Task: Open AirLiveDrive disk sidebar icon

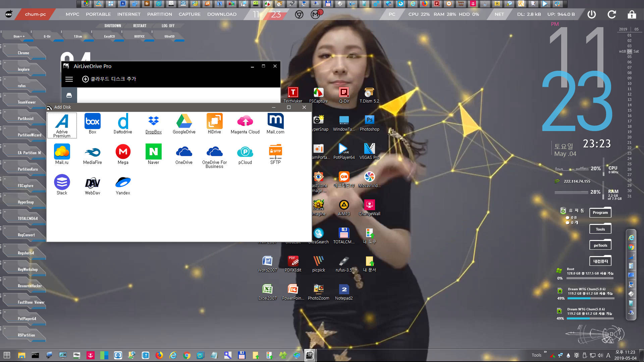Action: 69,95
